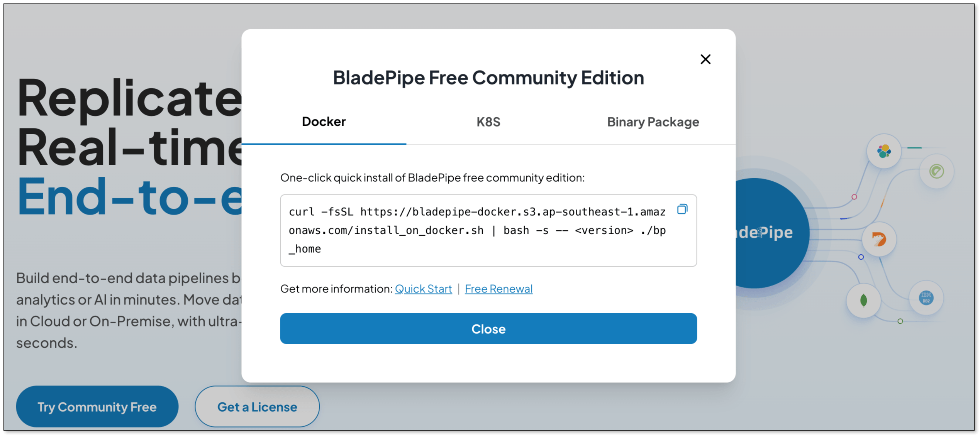
Task: Click the Get a License button
Action: (257, 407)
